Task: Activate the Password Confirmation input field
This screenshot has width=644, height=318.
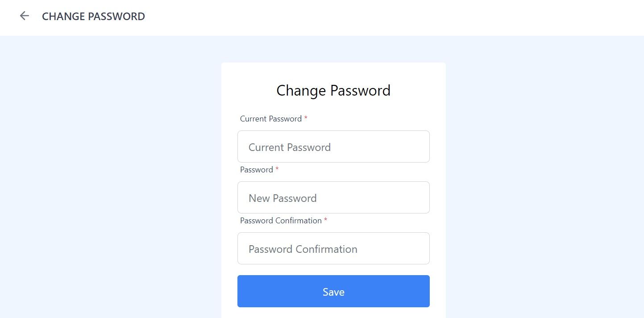Action: [x=333, y=248]
